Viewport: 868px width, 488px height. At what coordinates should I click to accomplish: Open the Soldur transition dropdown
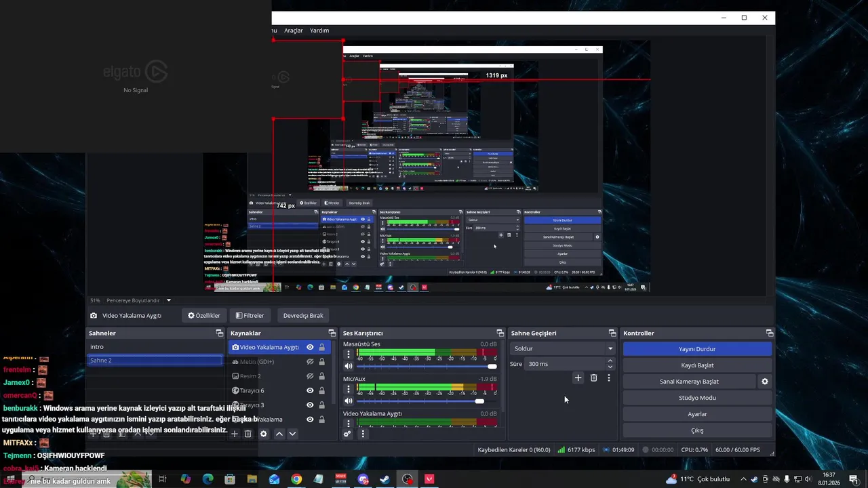[562, 348]
